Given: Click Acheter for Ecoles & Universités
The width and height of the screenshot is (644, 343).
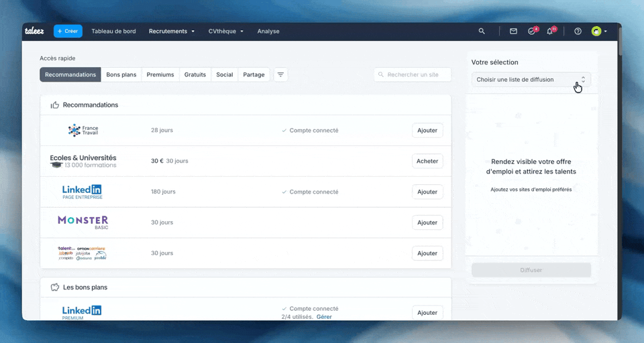Looking at the screenshot, I should [x=427, y=161].
